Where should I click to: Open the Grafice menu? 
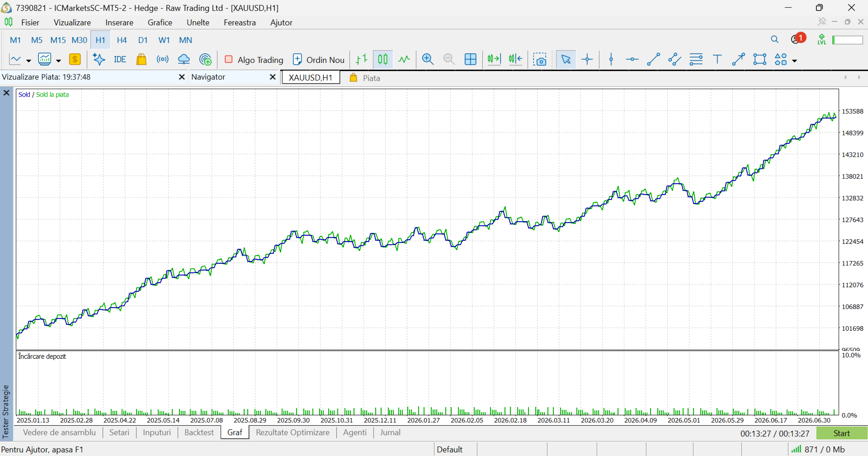pos(160,23)
